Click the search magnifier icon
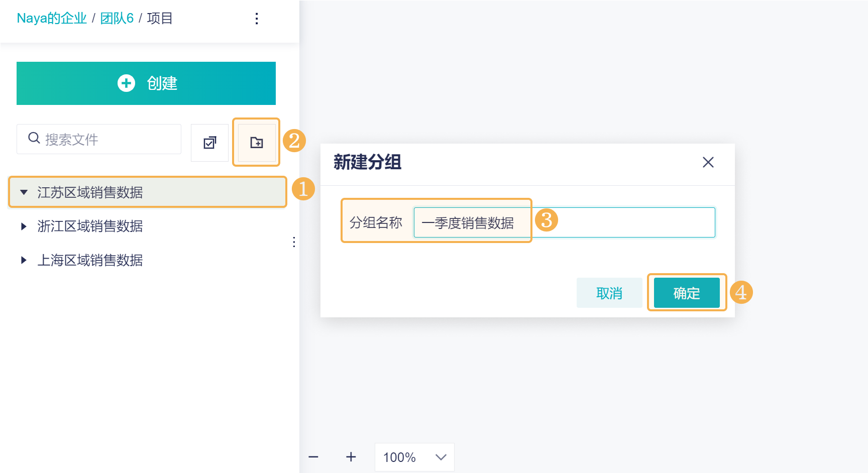 coord(34,138)
